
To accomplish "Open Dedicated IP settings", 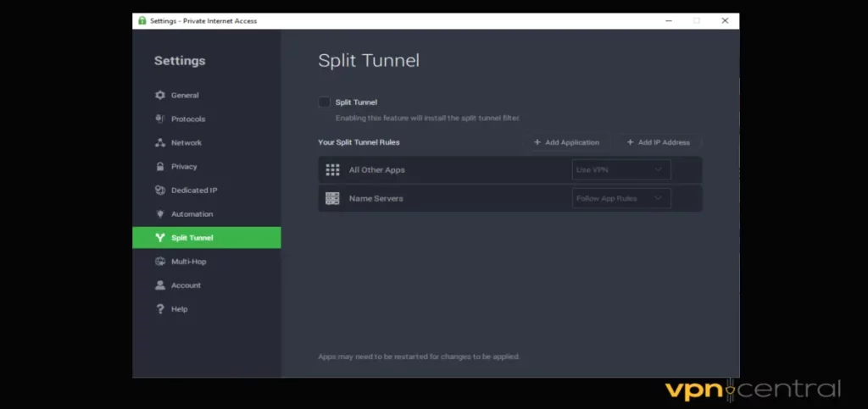I will click(x=207, y=191).
